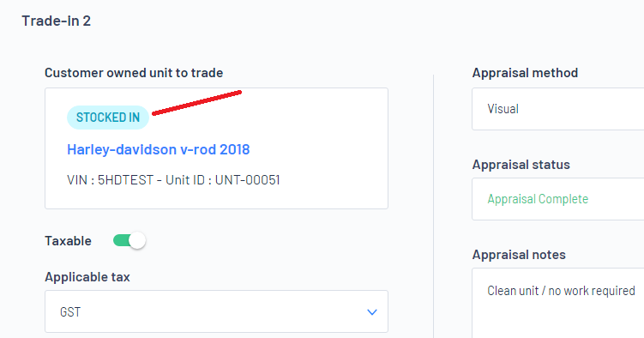This screenshot has height=338, width=644.
Task: Click the STOCKED IN status badge
Action: click(x=107, y=118)
